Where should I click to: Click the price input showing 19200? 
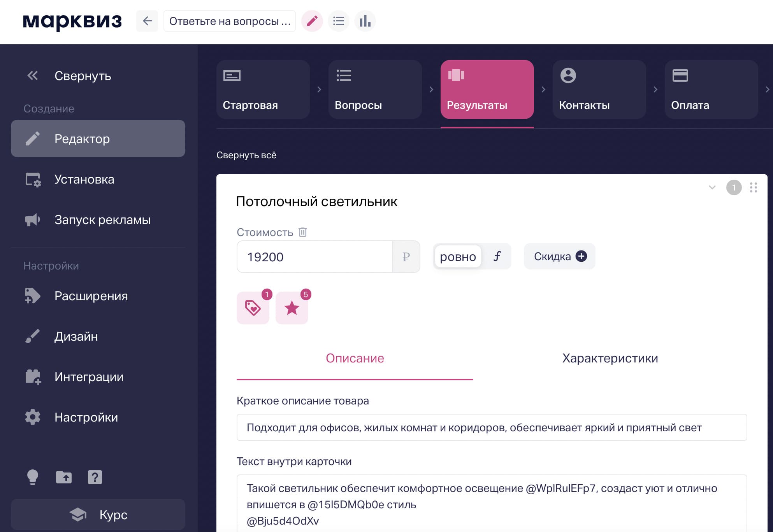[314, 256]
